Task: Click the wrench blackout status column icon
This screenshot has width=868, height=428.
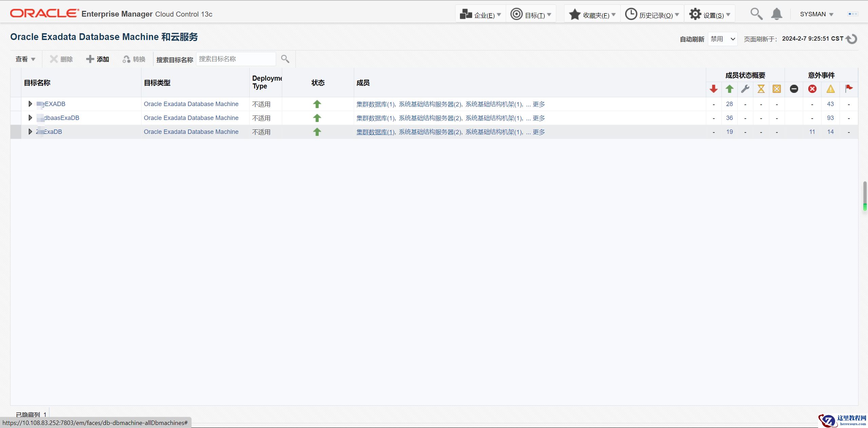Action: (x=745, y=89)
